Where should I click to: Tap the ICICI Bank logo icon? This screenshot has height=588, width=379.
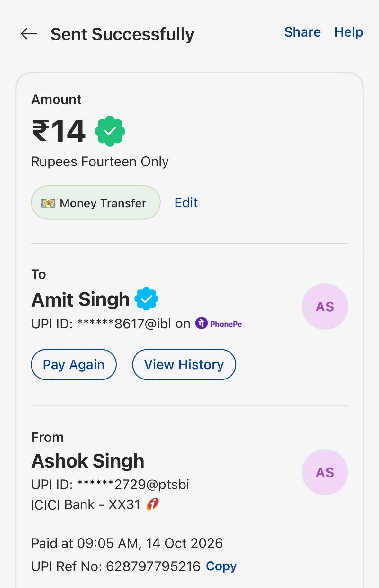point(153,504)
